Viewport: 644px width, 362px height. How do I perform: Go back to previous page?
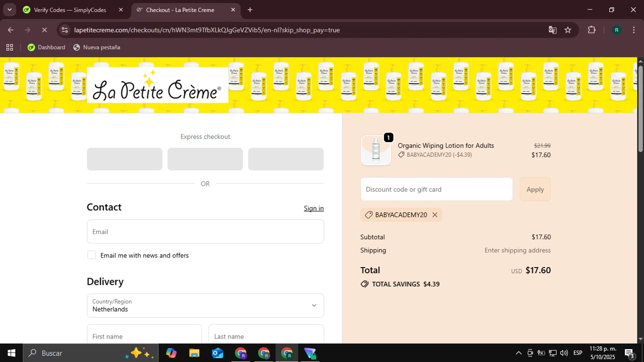point(11,30)
